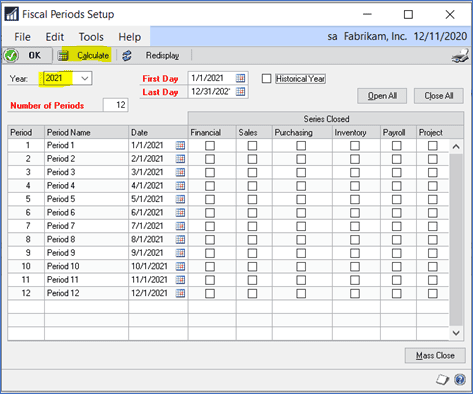Click the note icon at bottom right
This screenshot has width=473, height=394.
pos(443,379)
